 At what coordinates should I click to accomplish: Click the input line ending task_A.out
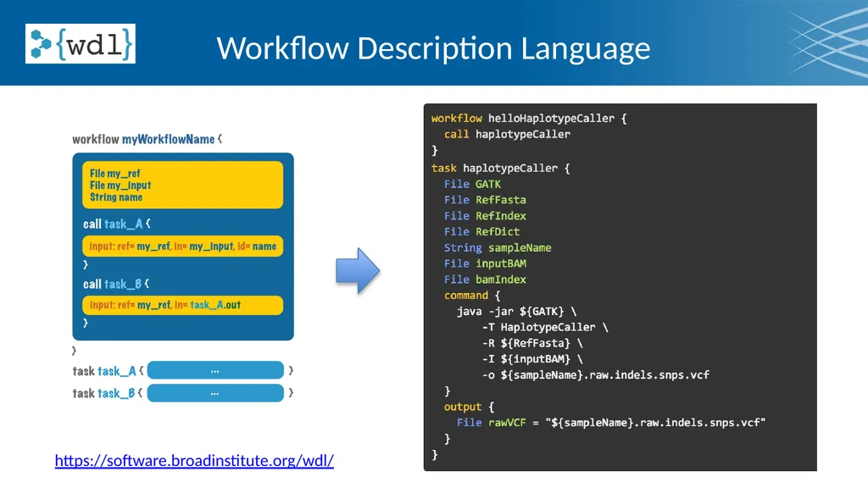pos(183,305)
